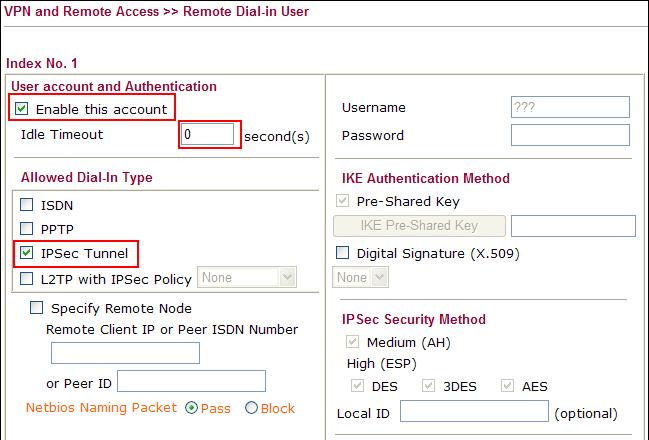Screen dimensions: 649x440
Task: Enable the ISDN dial-in type
Action: point(26,205)
